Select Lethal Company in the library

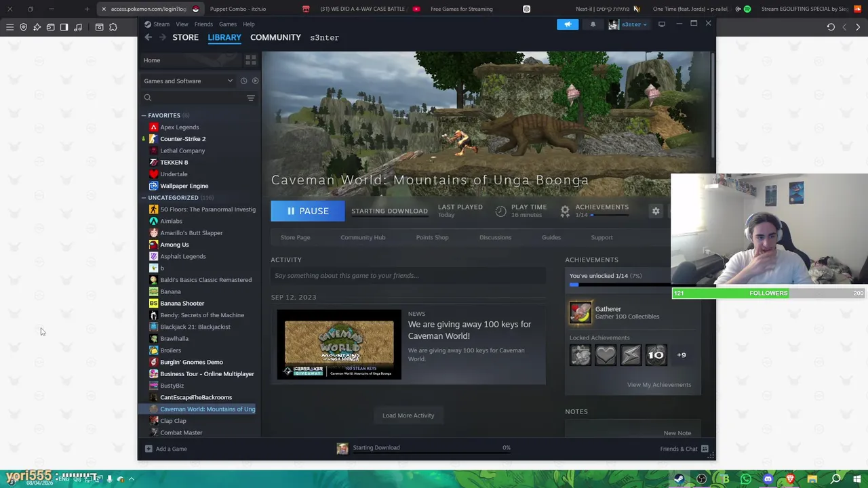tap(182, 150)
